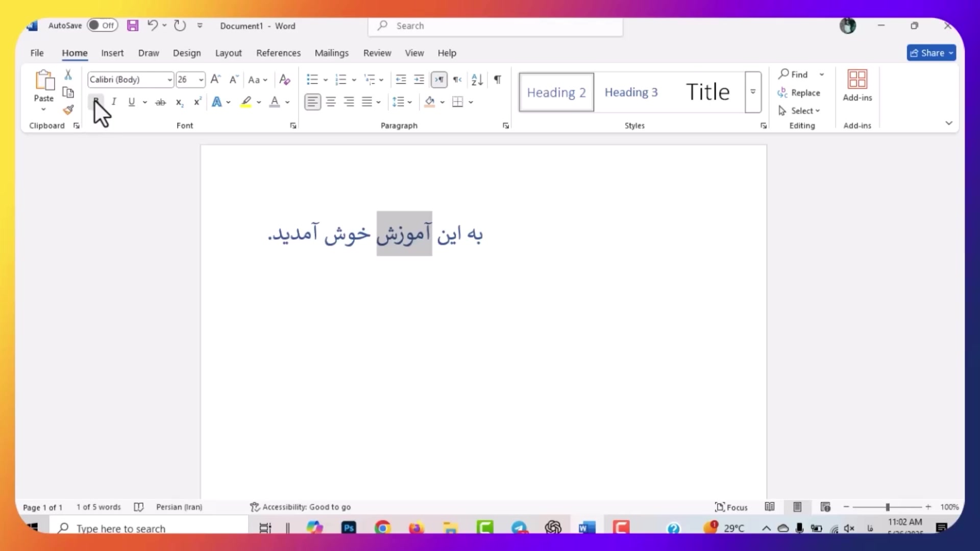Viewport: 980px width, 551px height.
Task: Click the Strikethrough icon
Action: coord(160,102)
